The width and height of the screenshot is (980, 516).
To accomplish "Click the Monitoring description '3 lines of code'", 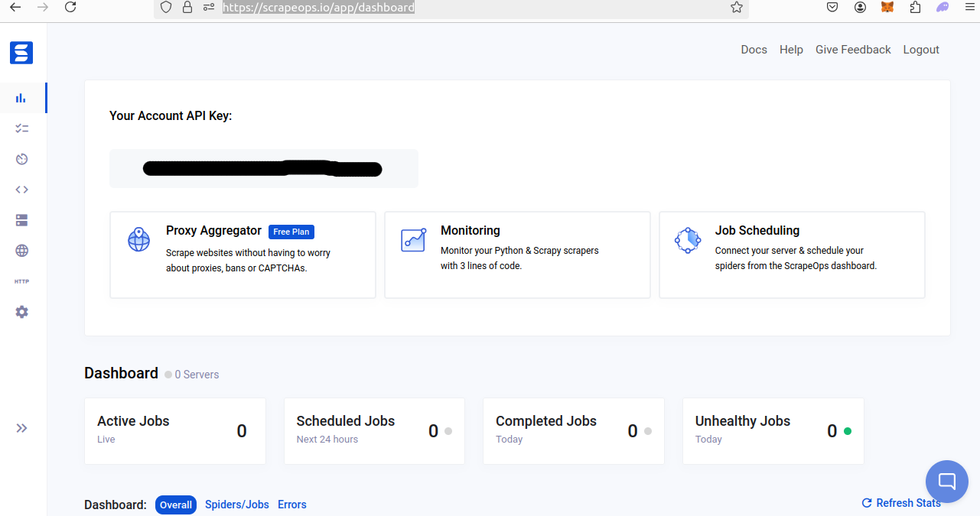I will pyautogui.click(x=491, y=266).
